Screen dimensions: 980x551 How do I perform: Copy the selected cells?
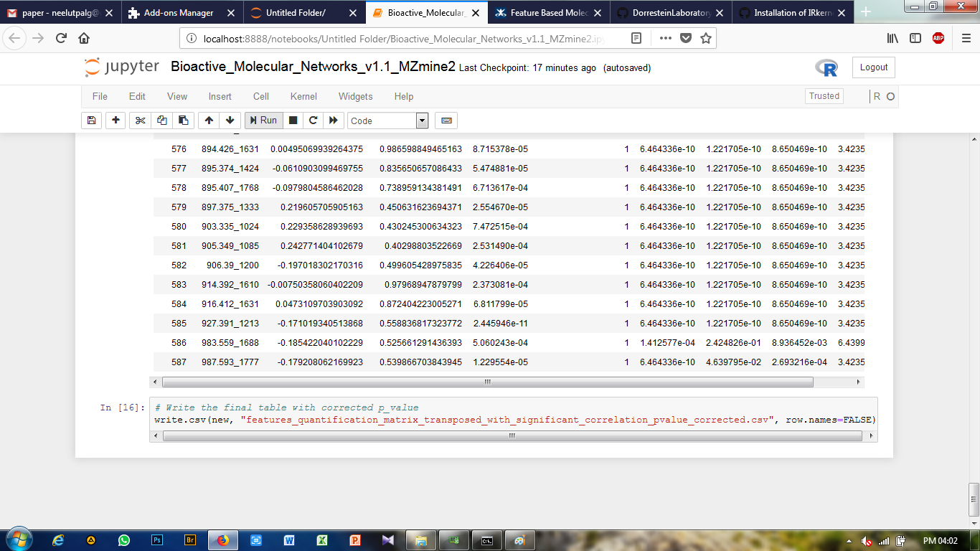(161, 121)
